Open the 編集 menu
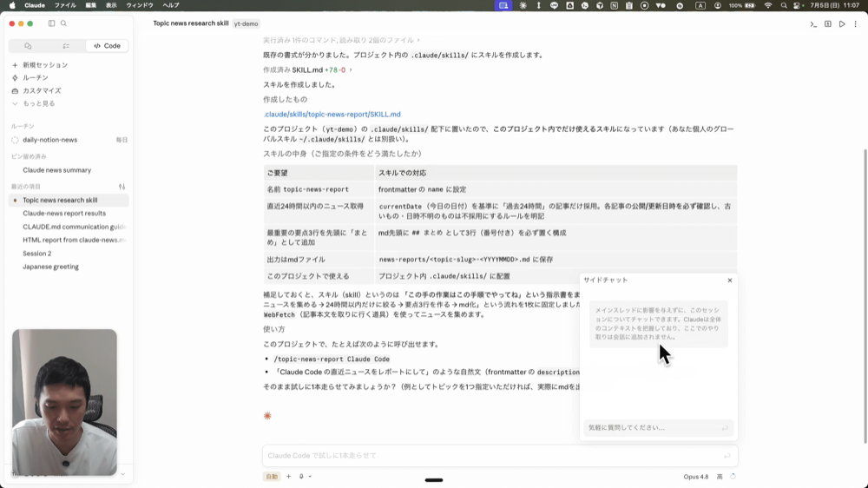 tap(91, 5)
